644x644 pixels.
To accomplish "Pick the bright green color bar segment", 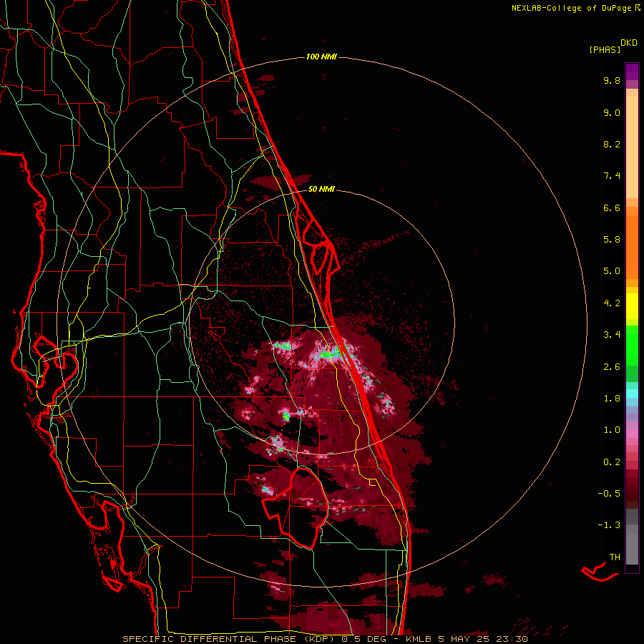I will pyautogui.click(x=632, y=345).
